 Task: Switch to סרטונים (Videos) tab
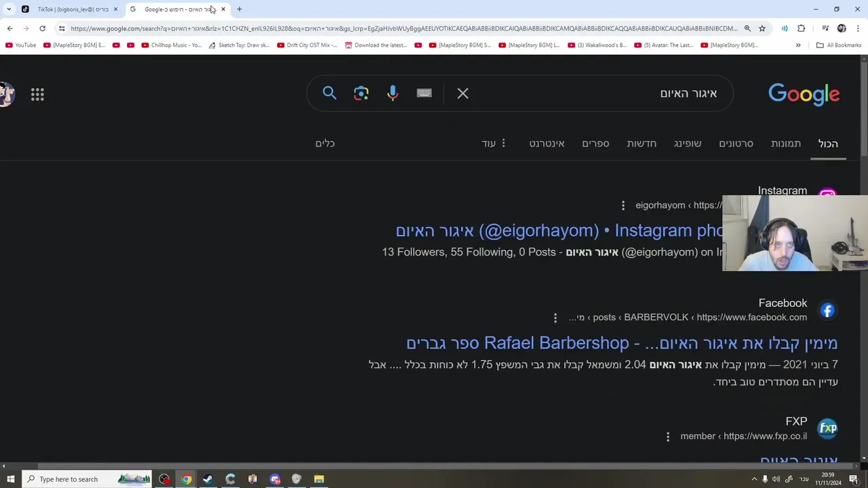(736, 144)
